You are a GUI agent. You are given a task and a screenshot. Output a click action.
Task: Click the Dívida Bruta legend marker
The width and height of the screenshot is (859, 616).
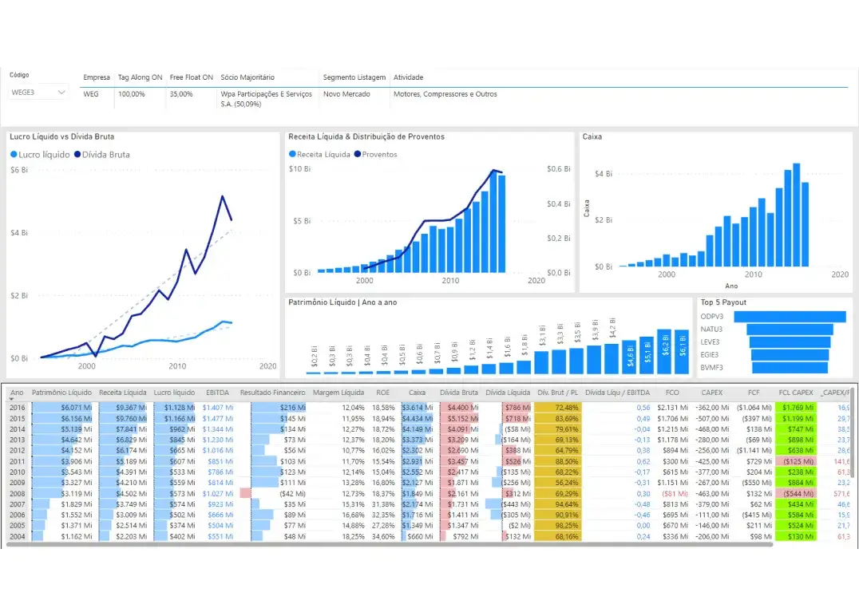(77, 155)
